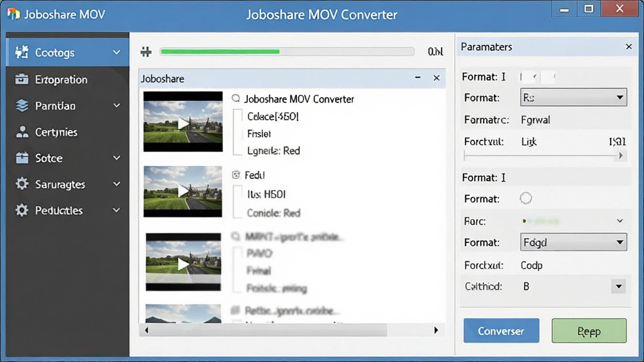Toggle the Celace checkbox

tap(237, 116)
